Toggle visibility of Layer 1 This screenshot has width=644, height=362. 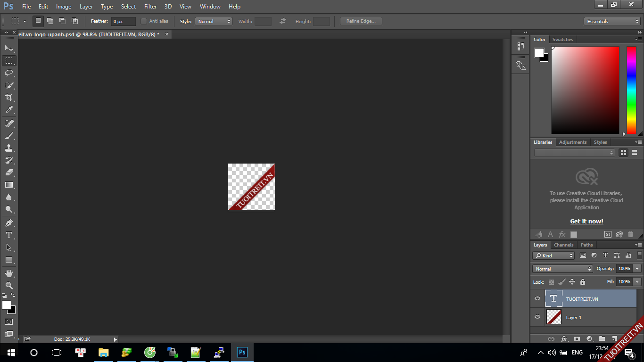point(537,317)
